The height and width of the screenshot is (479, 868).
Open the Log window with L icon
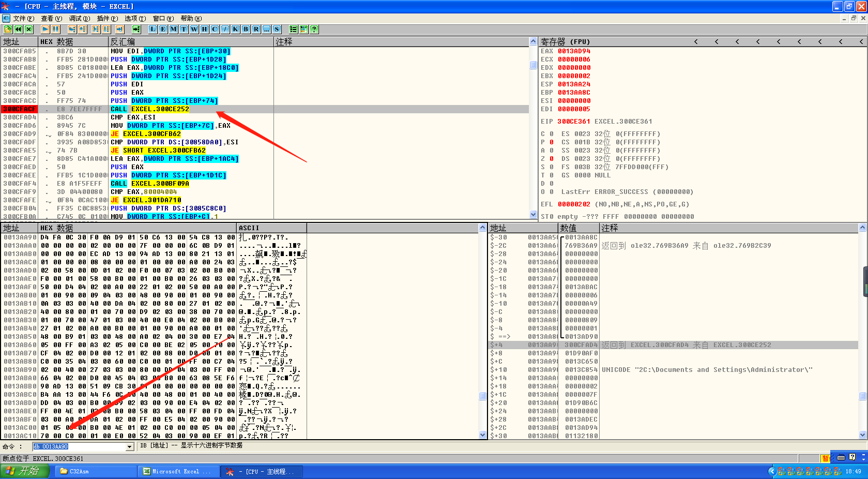[153, 29]
